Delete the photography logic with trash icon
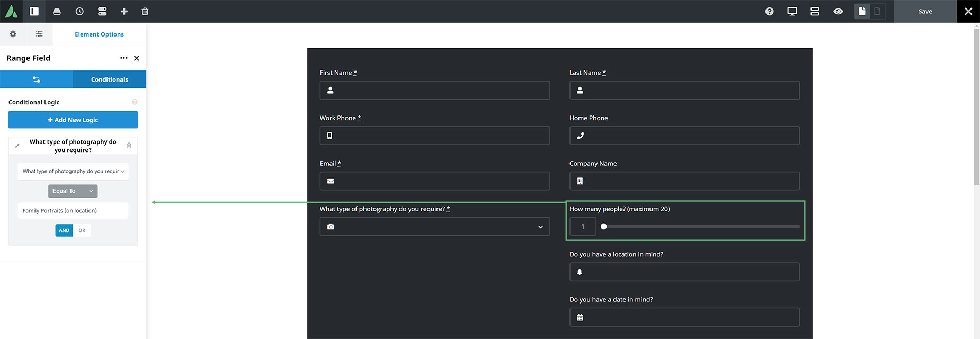Viewport: 980px width, 339px height. click(x=129, y=146)
